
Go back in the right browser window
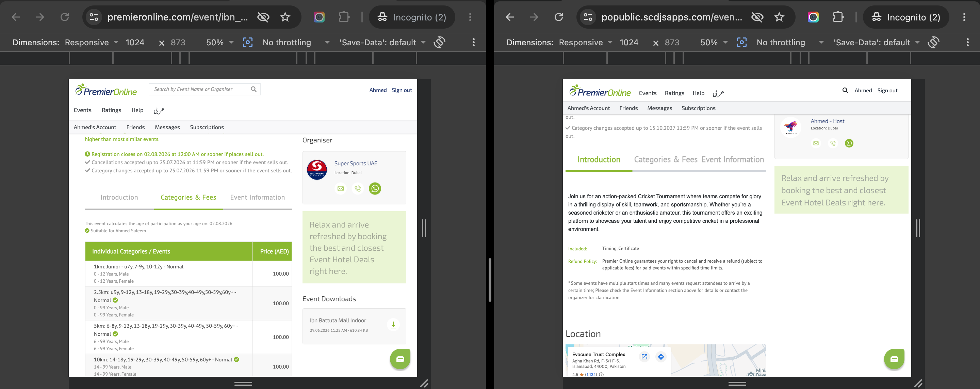coord(510,17)
